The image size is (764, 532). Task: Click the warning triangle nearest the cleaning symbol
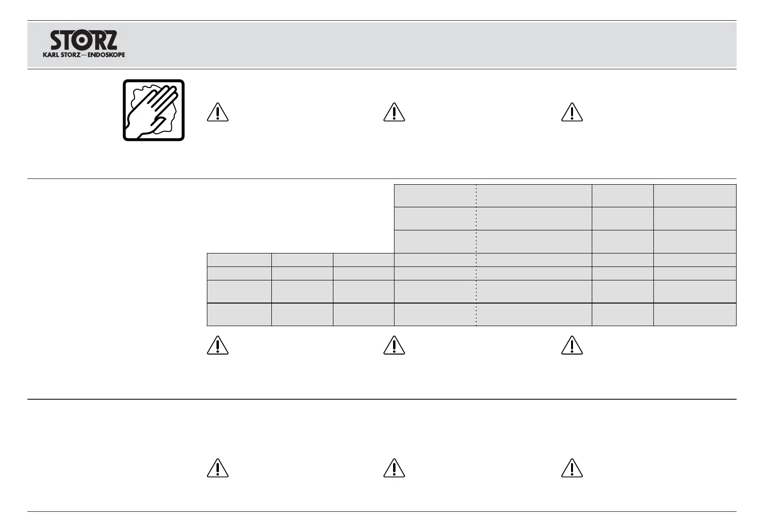[217, 112]
